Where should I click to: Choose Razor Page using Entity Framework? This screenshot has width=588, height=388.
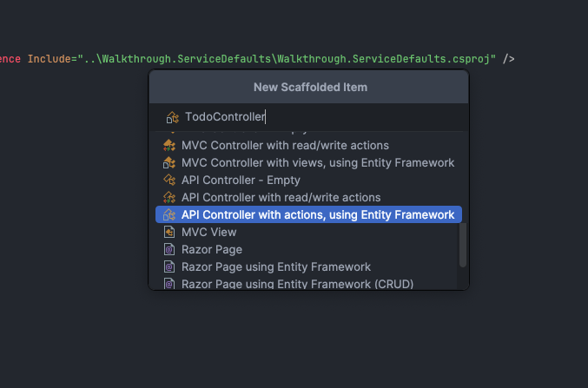(x=276, y=266)
